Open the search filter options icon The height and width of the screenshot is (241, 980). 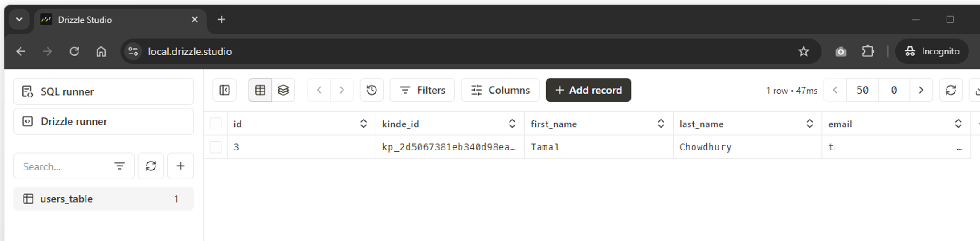119,166
